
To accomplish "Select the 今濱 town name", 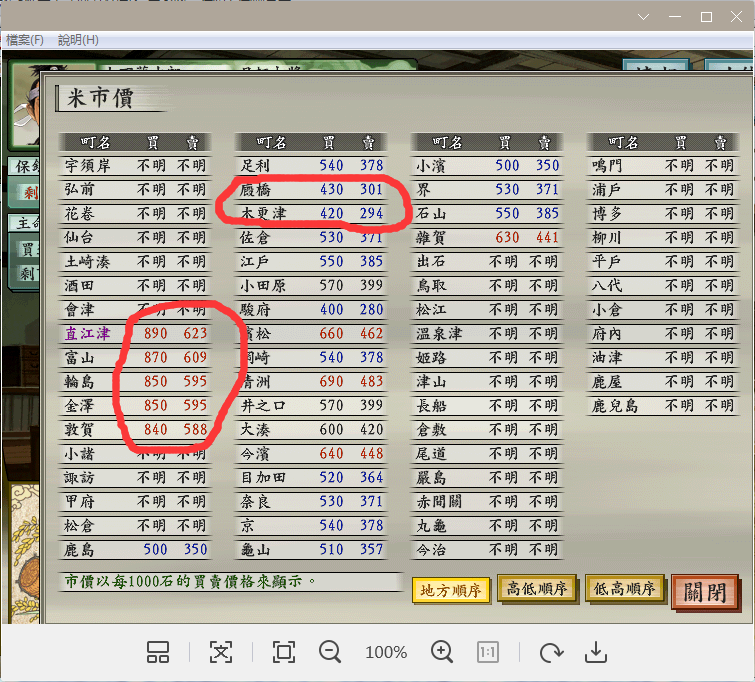I will tap(255, 453).
